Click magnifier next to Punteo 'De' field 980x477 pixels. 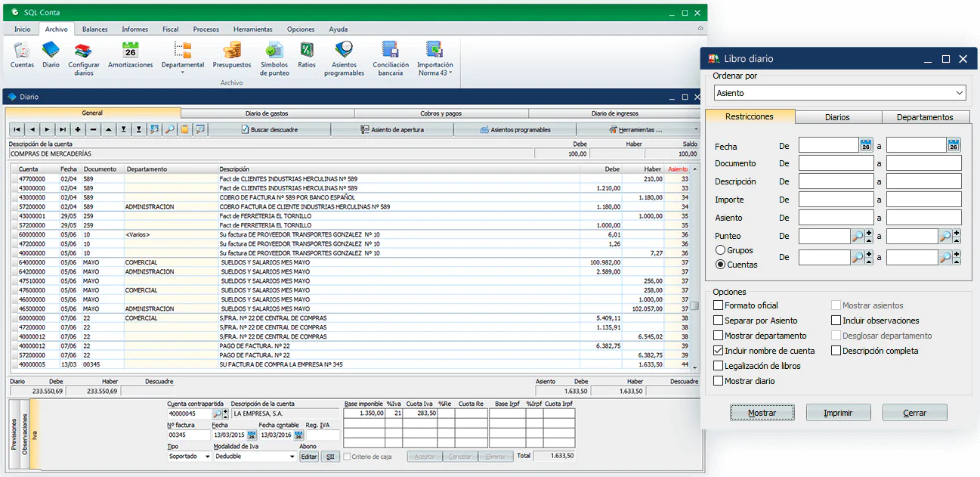[857, 236]
